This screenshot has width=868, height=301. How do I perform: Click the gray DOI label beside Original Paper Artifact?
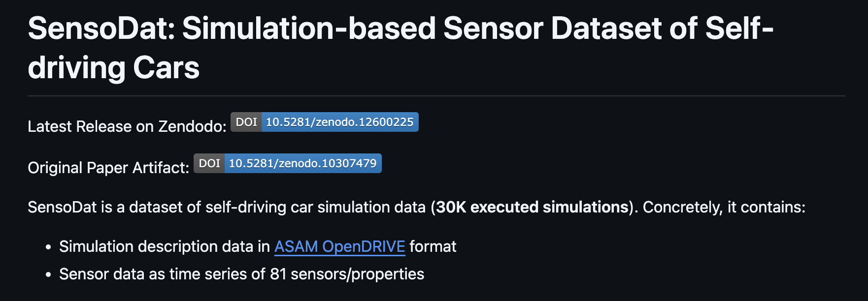tap(209, 163)
